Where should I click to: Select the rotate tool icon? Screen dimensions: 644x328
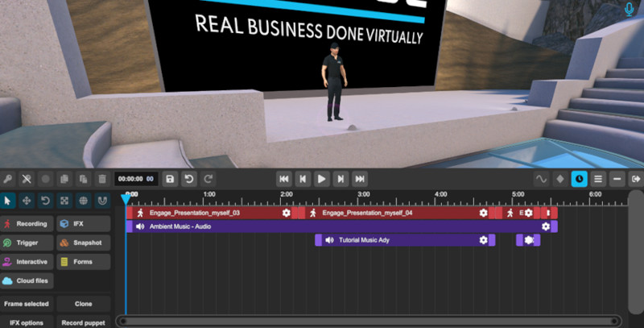coord(46,200)
